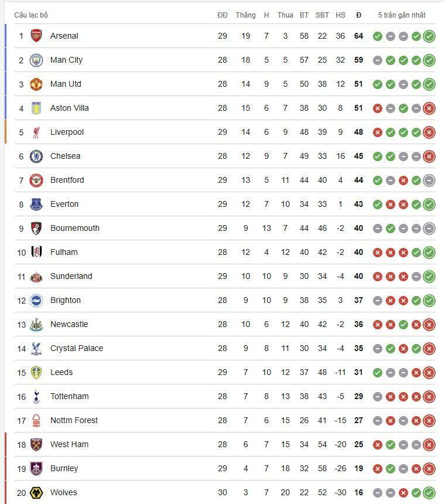Screen dimensions: 445x504
Task: Select the Newcastle table row points value
Action: (358, 324)
